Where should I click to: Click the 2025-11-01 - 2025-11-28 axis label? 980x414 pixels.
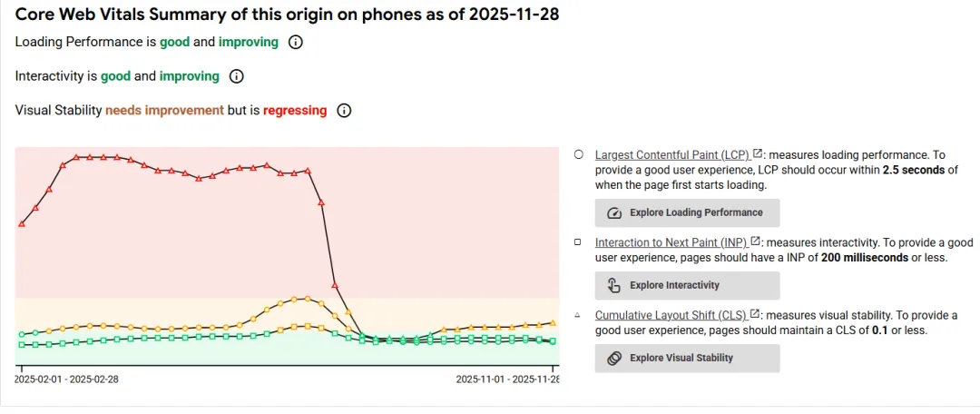507,379
